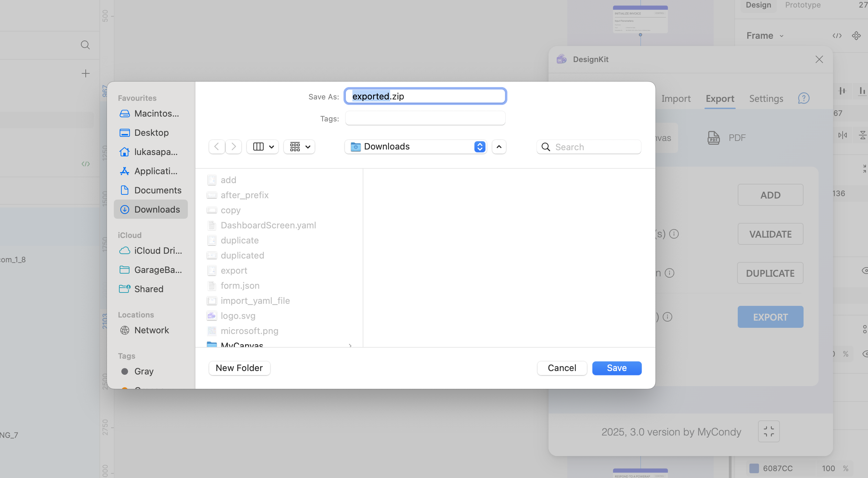Select the Gray tag
Viewport: 868px width, 478px height.
click(x=151, y=371)
